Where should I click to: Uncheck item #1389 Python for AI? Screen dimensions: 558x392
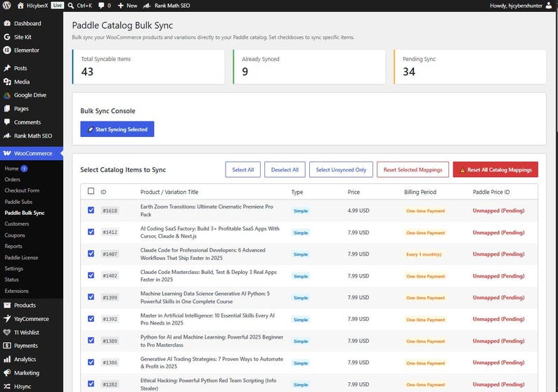coord(91,341)
